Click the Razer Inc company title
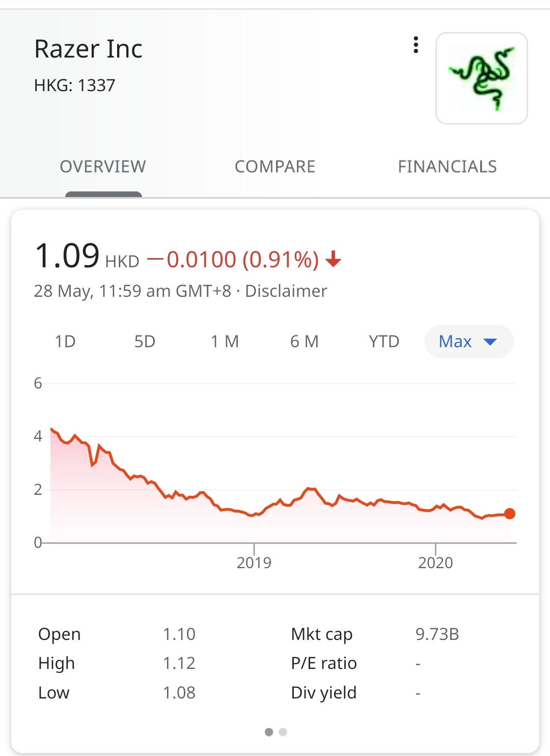Image resolution: width=550 pixels, height=756 pixels. 88,49
